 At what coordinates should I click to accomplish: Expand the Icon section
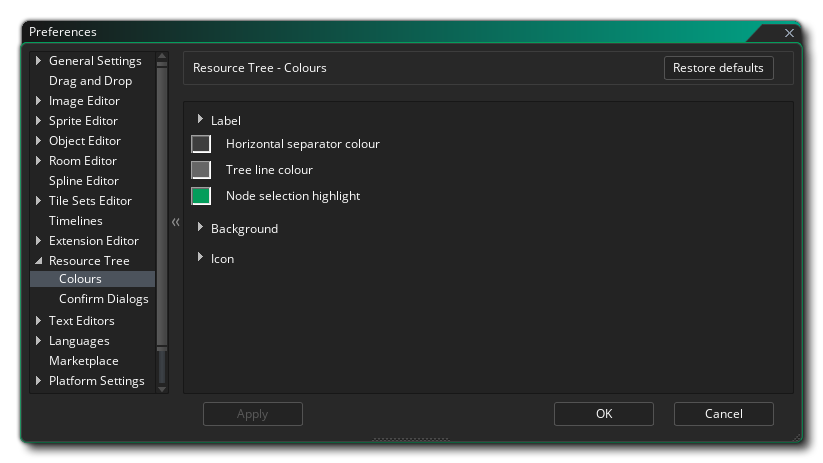[x=201, y=258]
